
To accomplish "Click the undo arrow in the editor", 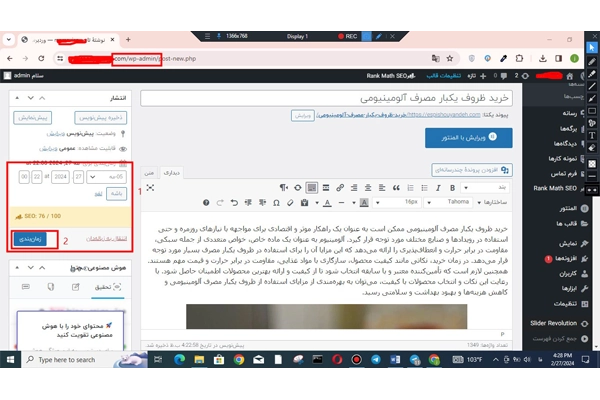I will [x=234, y=203].
